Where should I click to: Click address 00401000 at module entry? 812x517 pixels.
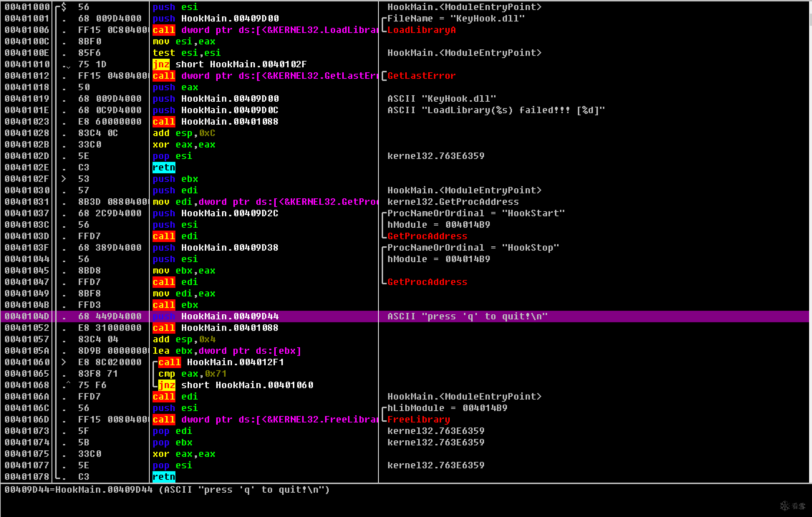(27, 7)
